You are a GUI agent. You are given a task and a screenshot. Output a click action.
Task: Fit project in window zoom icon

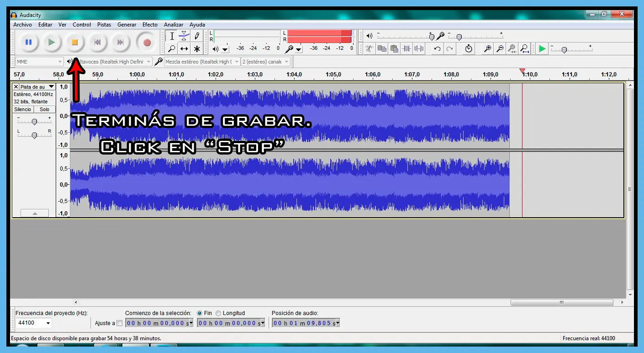coord(525,48)
